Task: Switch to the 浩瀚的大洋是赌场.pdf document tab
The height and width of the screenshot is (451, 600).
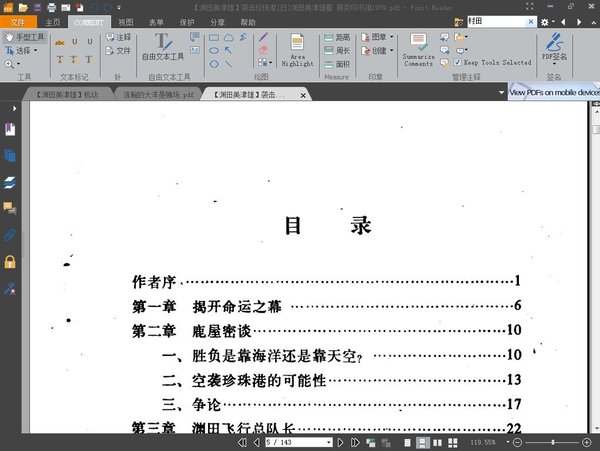Action: click(x=158, y=94)
